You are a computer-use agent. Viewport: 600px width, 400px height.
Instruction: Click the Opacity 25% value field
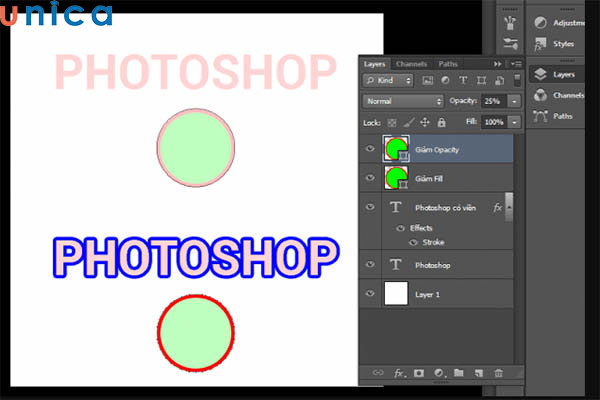[494, 101]
